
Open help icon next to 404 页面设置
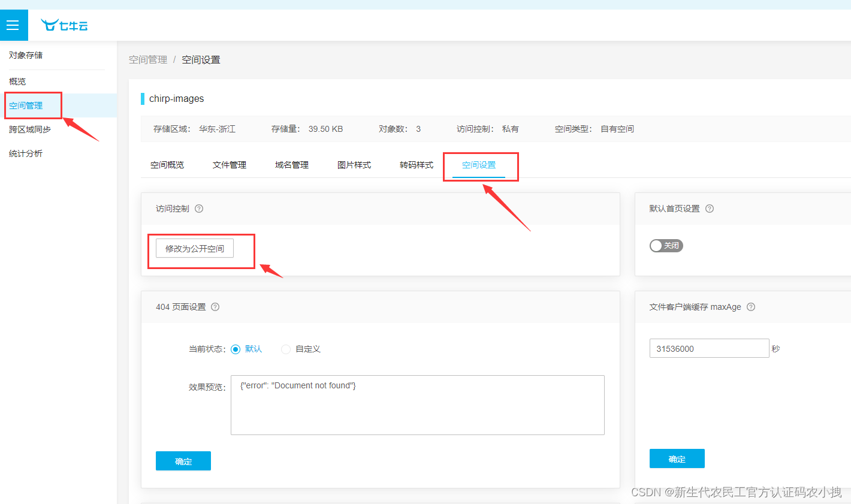215,307
